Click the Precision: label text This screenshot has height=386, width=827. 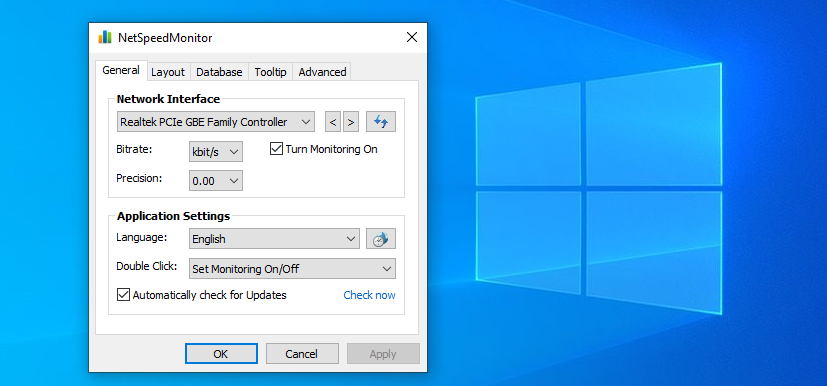point(139,178)
